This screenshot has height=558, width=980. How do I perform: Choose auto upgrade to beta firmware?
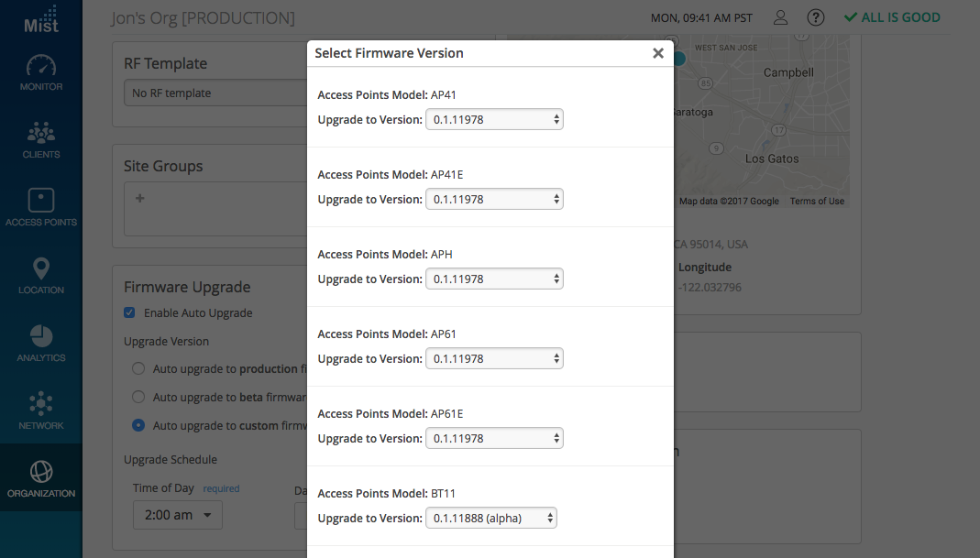click(138, 398)
